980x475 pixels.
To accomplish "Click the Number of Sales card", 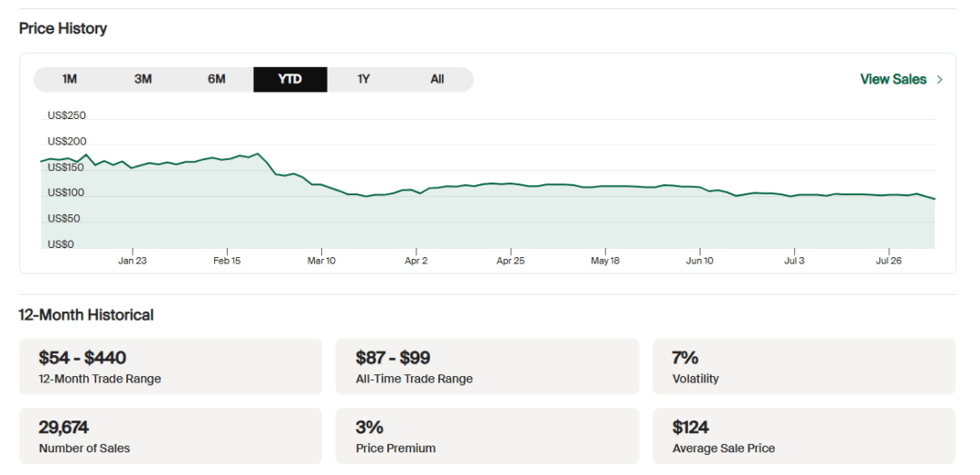I will click(x=171, y=436).
